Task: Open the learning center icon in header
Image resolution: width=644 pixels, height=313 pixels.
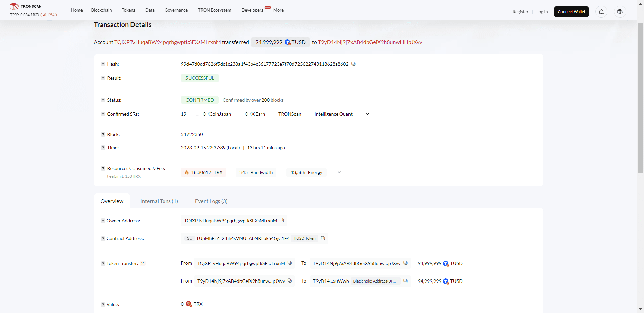Action: (620, 12)
